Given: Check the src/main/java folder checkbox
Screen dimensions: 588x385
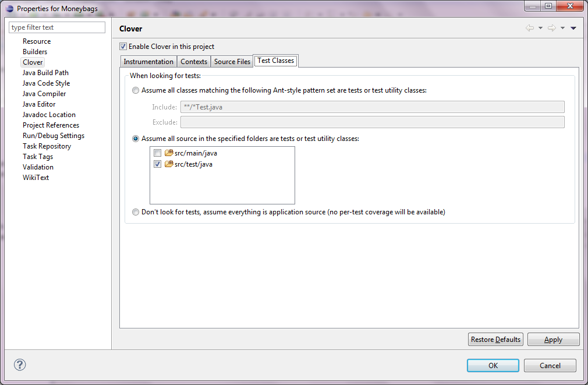Looking at the screenshot, I should pyautogui.click(x=157, y=153).
